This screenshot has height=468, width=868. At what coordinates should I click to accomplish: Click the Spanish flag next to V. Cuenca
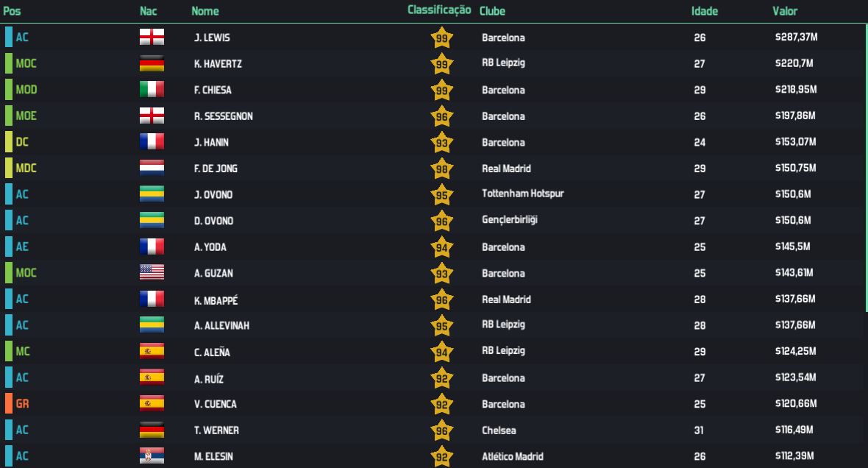tap(152, 404)
